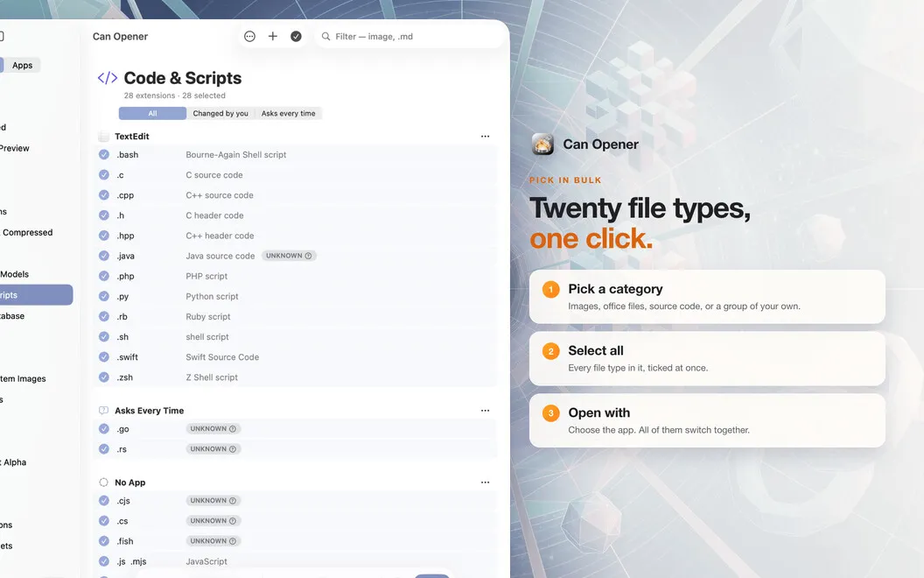Screen dimensions: 924x578
Task: Click the Filter search field
Action: [x=411, y=37]
